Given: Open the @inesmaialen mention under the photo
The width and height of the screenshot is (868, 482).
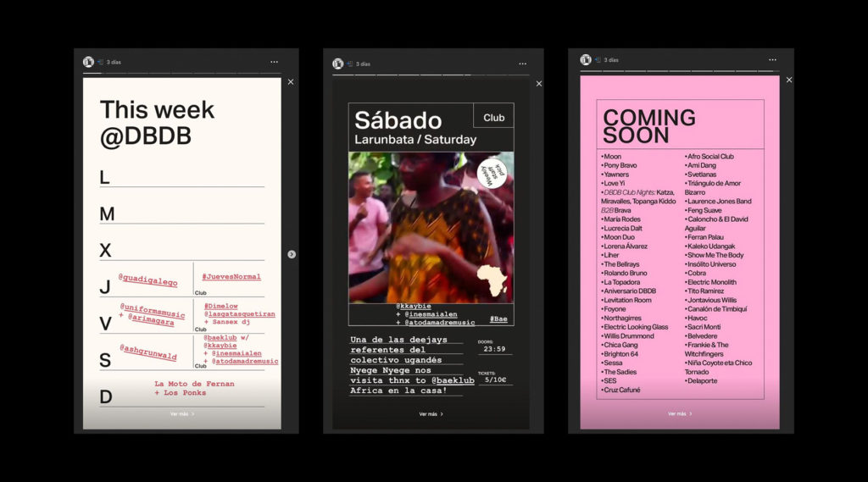Looking at the screenshot, I should [431, 314].
